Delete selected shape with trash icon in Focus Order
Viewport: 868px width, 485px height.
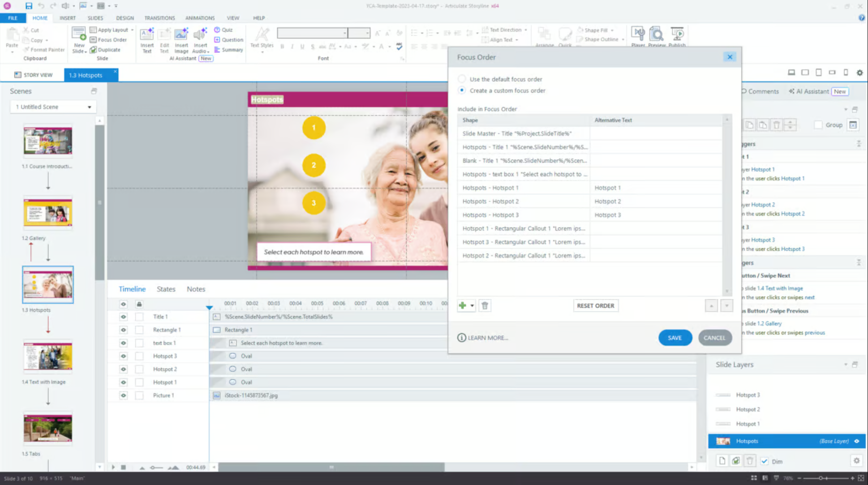pos(485,306)
